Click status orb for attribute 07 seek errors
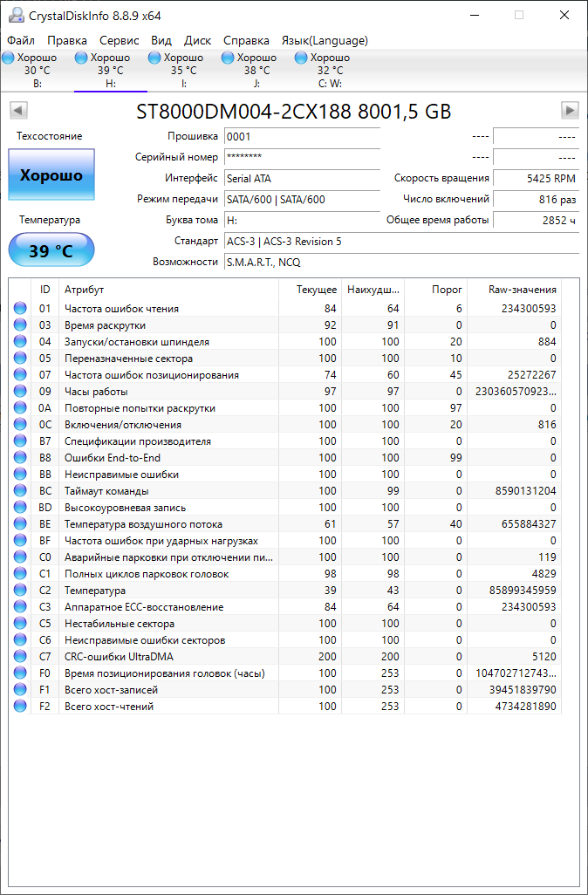 coord(20,374)
